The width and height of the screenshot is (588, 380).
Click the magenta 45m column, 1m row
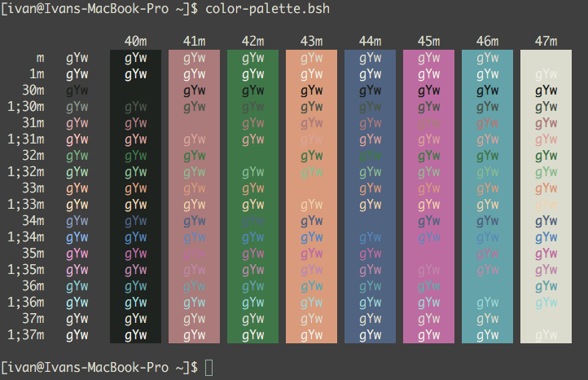click(x=428, y=73)
